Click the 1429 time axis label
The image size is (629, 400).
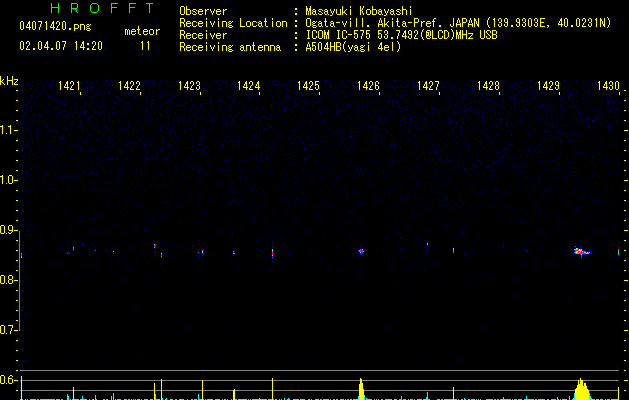[x=548, y=86]
